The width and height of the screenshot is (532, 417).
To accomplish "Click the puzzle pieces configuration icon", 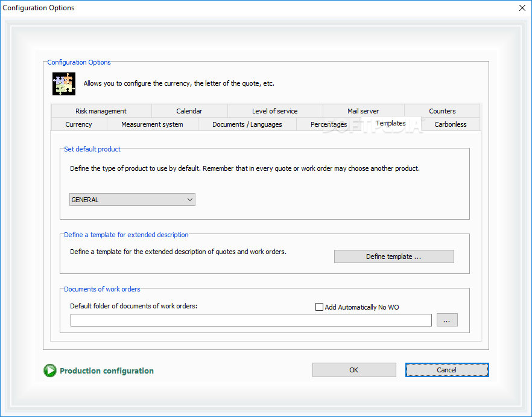I will (x=64, y=83).
